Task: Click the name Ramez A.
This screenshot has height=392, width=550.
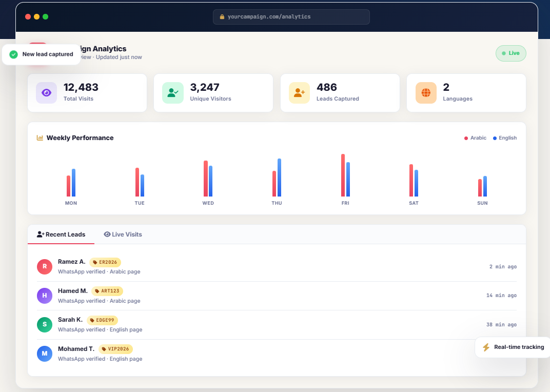Action: click(x=71, y=262)
